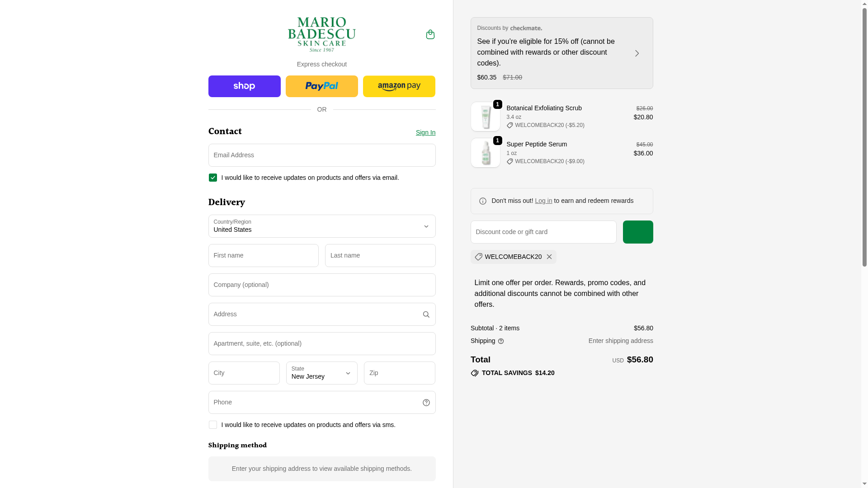Click the phone field help icon
The image size is (868, 488).
[426, 403]
